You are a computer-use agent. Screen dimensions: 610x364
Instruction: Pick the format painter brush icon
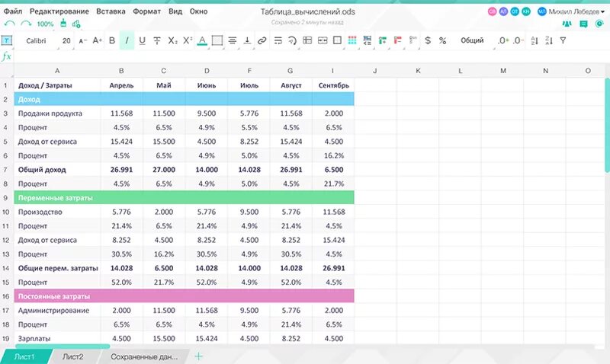click(x=63, y=24)
